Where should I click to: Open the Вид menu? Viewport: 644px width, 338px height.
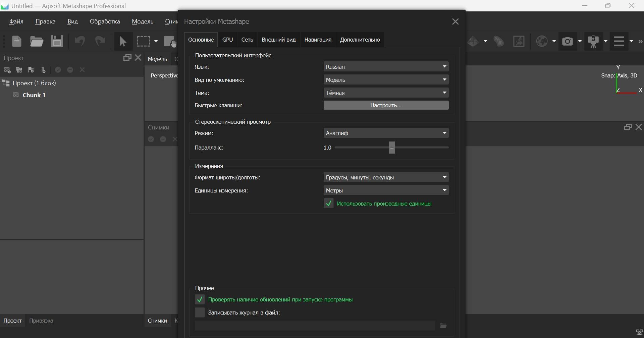[72, 21]
